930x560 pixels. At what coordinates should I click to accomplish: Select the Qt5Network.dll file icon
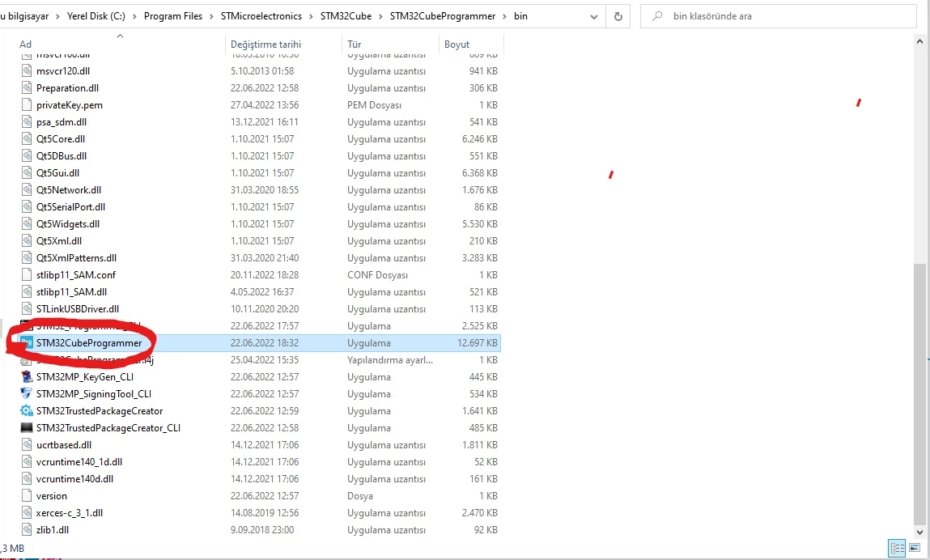(26, 190)
